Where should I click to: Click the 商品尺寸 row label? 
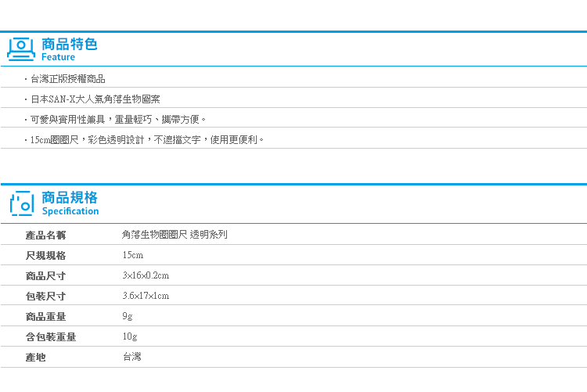coord(45,276)
